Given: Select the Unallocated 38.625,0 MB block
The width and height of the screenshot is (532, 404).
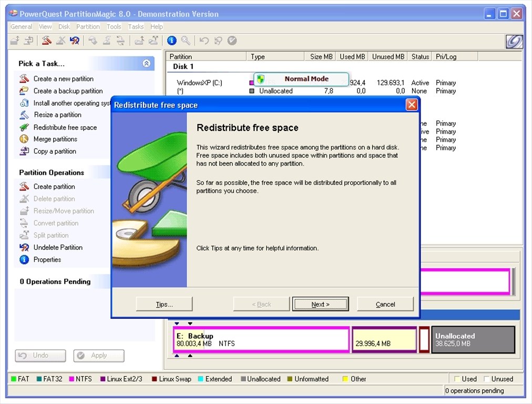Looking at the screenshot, I should 473,339.
